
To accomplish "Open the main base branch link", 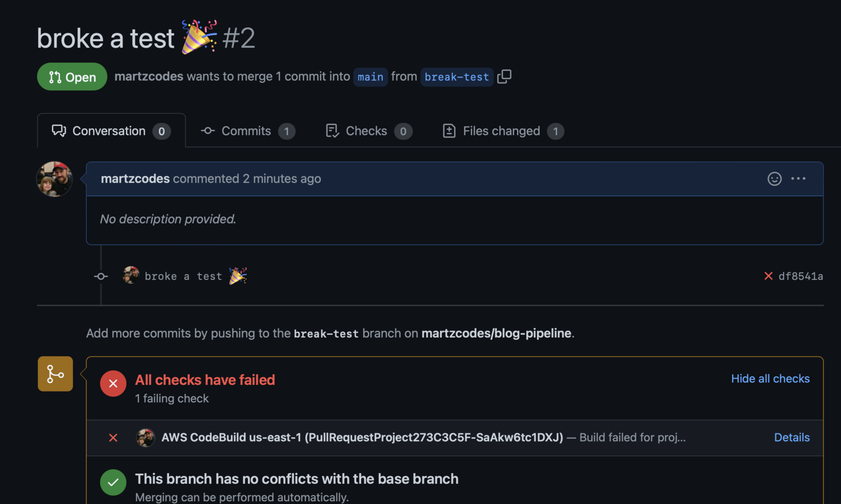I will click(371, 77).
